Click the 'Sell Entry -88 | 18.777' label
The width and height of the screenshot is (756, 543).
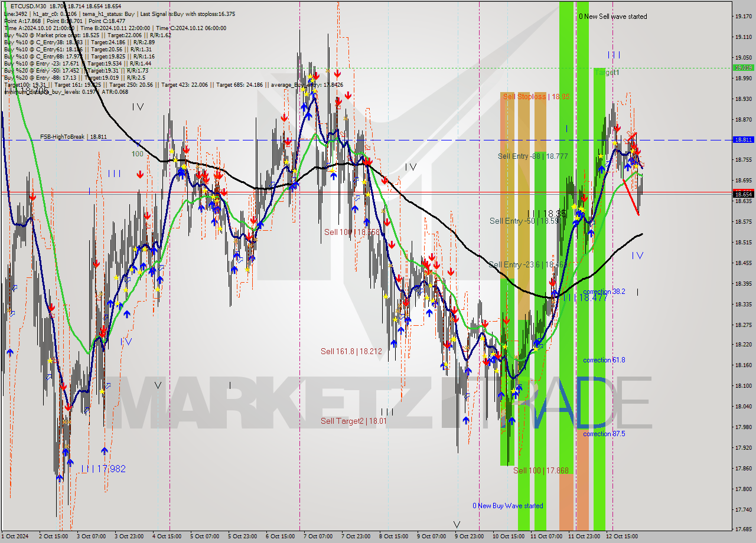(x=533, y=156)
